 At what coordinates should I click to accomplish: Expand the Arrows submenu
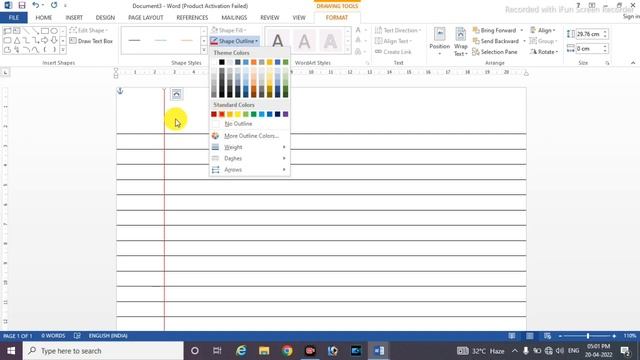point(249,169)
